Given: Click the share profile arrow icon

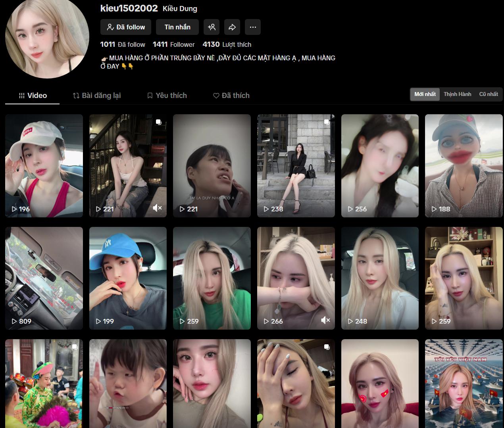Looking at the screenshot, I should (232, 27).
